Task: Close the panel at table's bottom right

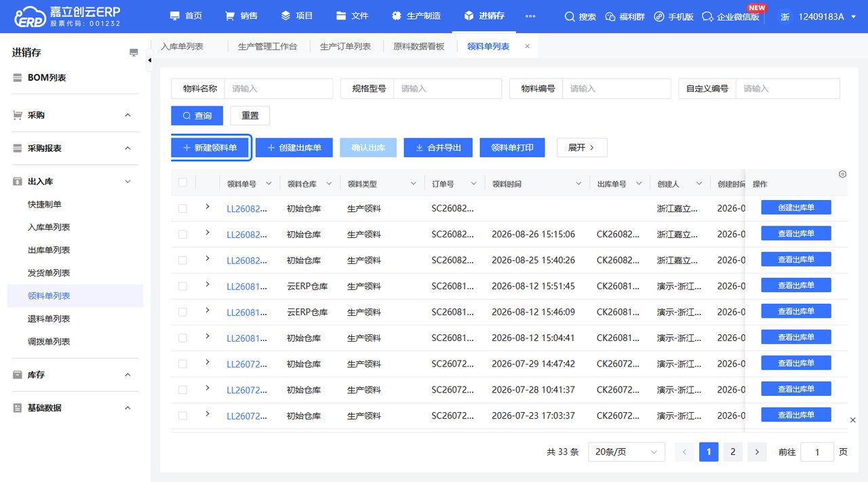Action: click(x=853, y=420)
